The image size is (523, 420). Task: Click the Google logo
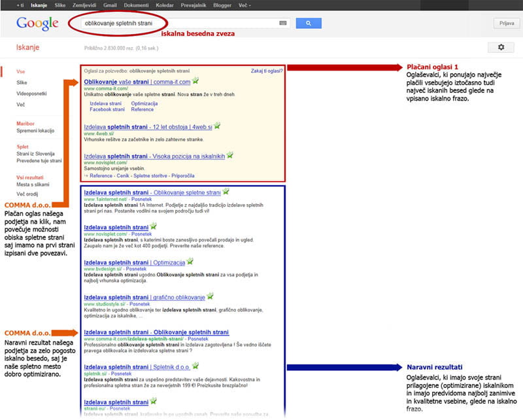tap(37, 23)
